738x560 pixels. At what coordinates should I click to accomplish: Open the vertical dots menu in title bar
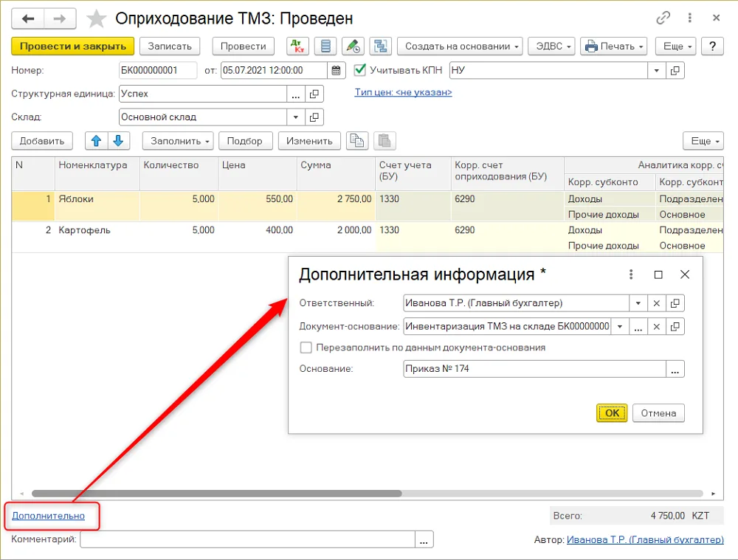[689, 18]
